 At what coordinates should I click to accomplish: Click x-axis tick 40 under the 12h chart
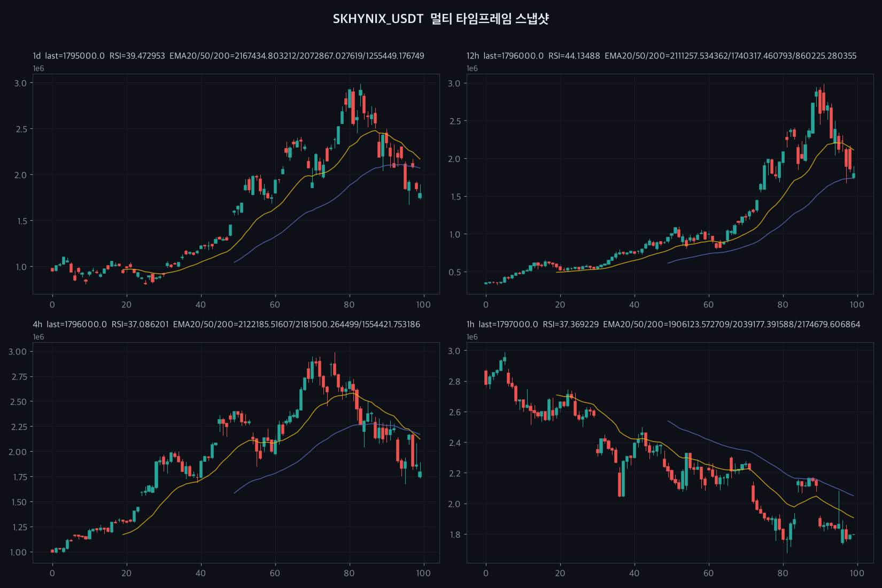coord(634,305)
